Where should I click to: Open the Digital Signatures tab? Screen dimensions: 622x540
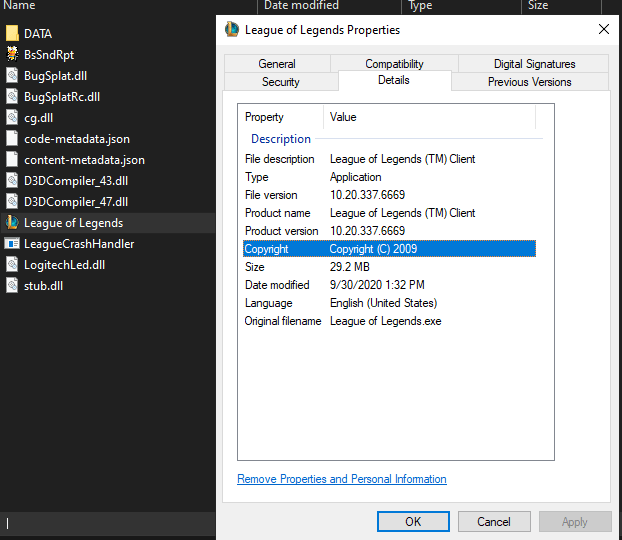pyautogui.click(x=534, y=64)
